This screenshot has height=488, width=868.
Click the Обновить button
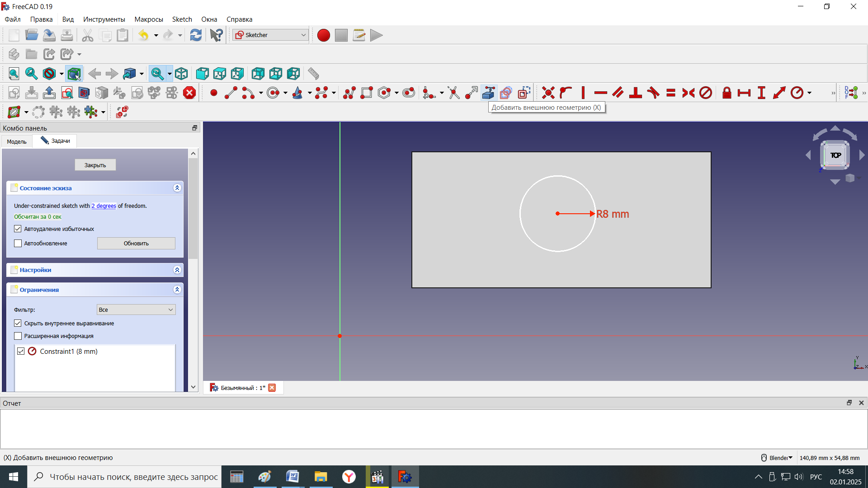pyautogui.click(x=136, y=244)
